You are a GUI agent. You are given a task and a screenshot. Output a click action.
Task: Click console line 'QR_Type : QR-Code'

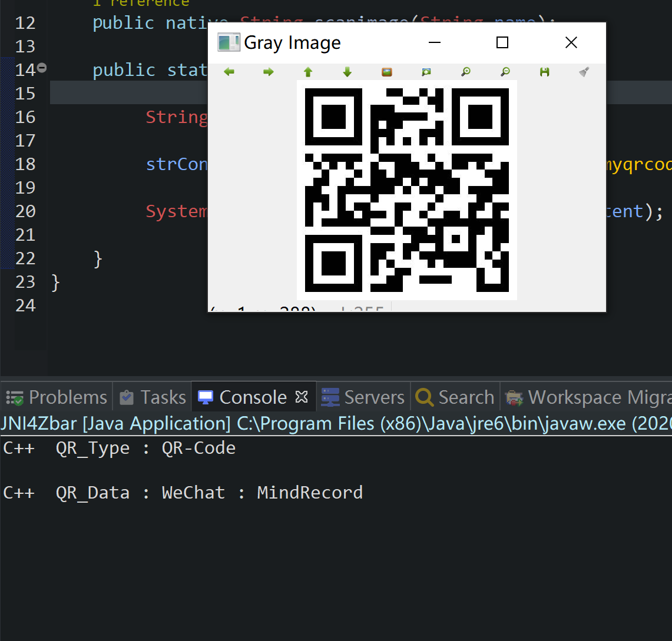(x=120, y=449)
